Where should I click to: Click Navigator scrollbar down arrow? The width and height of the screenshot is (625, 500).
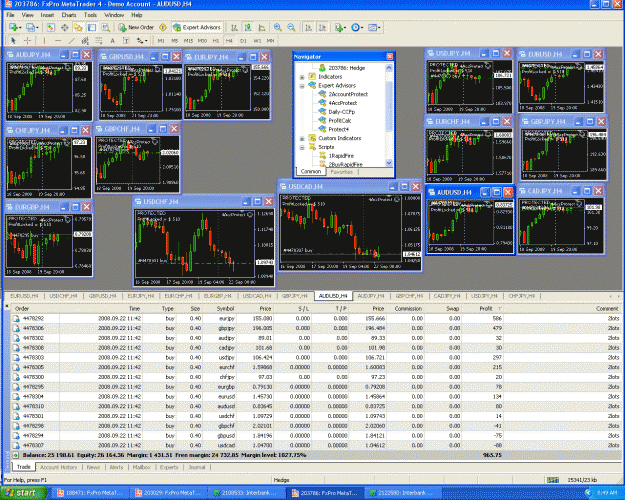tap(389, 163)
